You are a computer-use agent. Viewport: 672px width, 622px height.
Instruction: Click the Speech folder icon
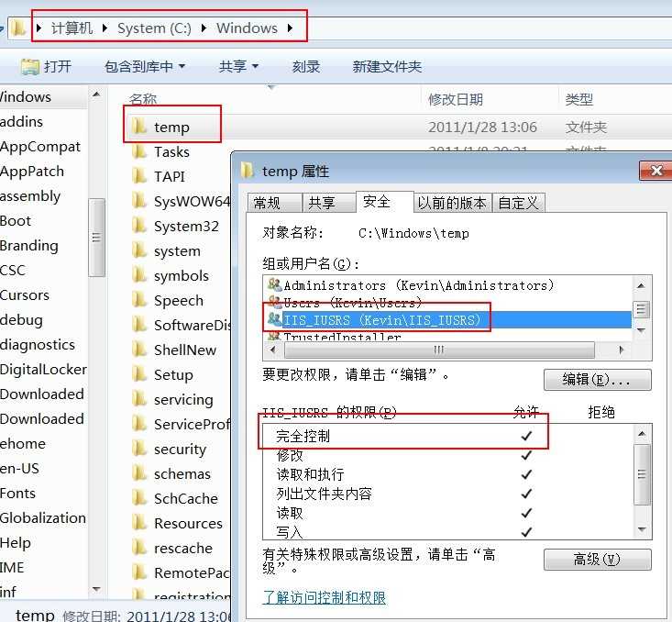coord(139,300)
